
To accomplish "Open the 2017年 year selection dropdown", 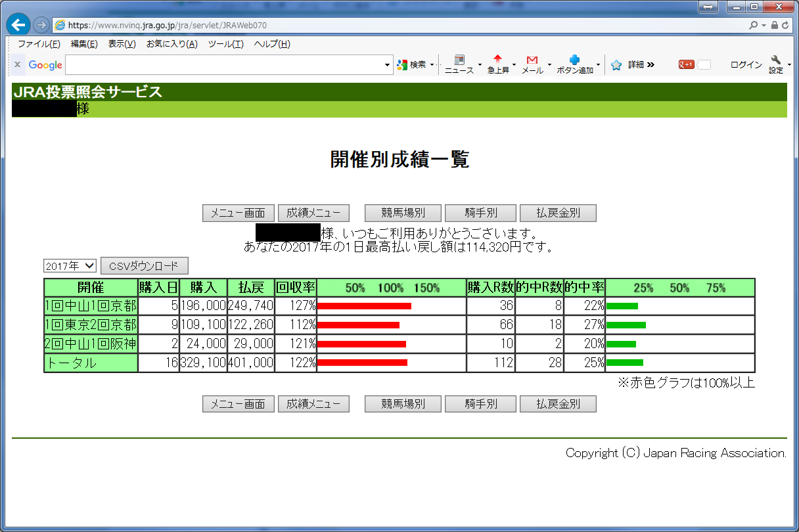I will 70,266.
